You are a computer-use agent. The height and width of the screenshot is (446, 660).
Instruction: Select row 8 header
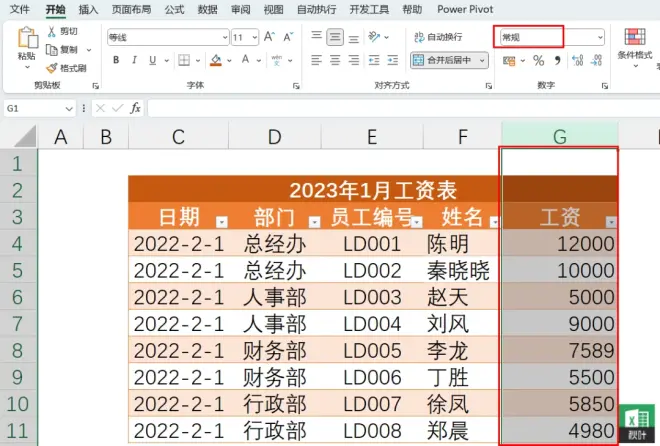pyautogui.click(x=18, y=350)
